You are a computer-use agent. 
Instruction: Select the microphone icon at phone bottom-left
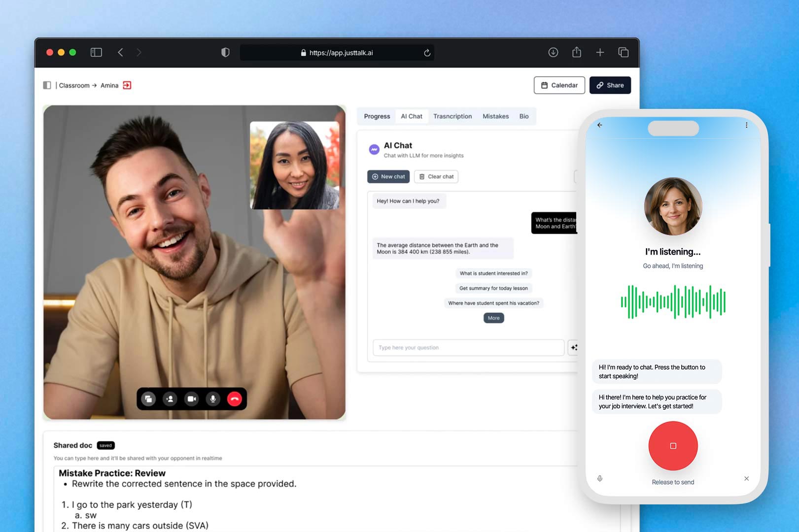(x=600, y=478)
